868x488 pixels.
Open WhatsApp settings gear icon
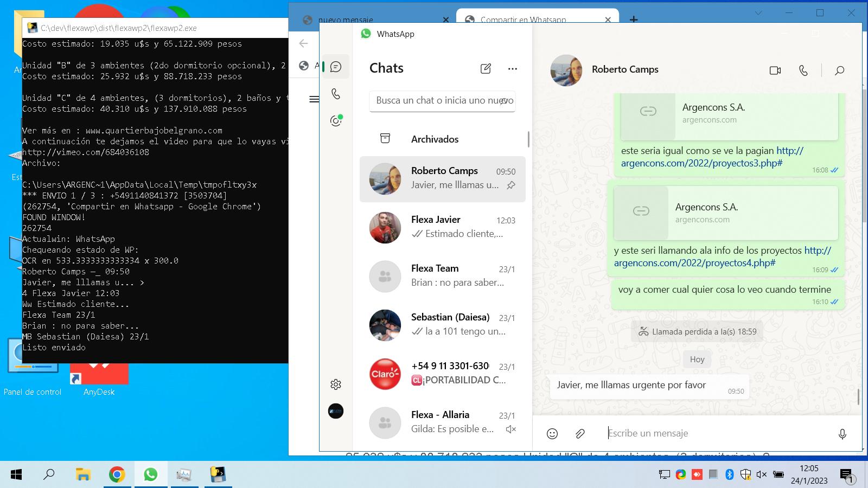[x=336, y=384]
